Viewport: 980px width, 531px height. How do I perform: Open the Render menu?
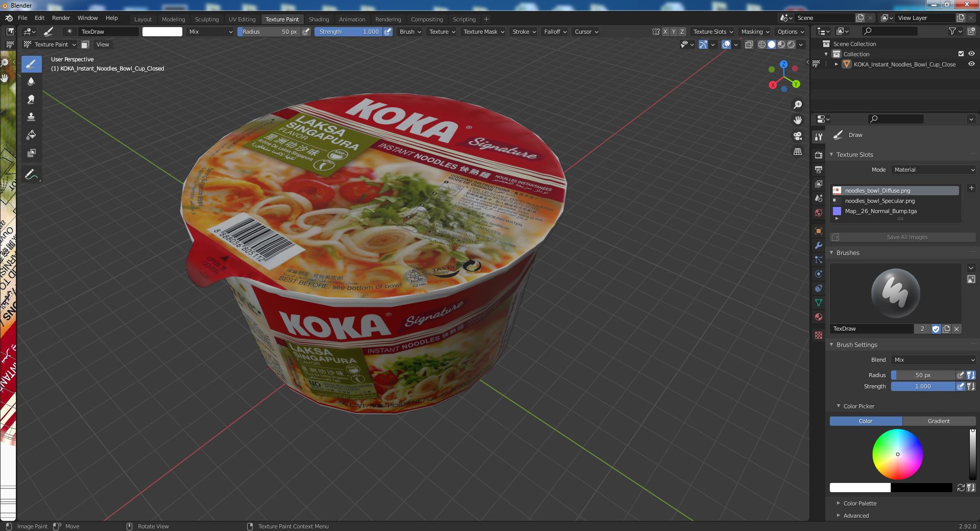point(61,18)
